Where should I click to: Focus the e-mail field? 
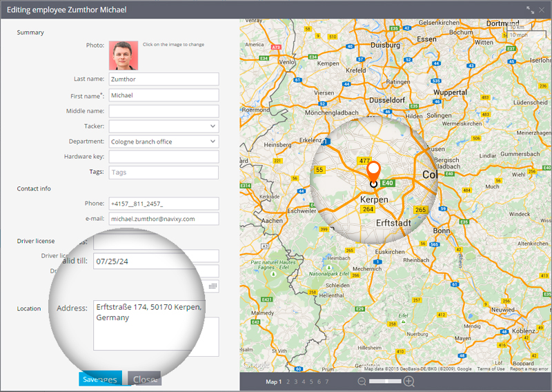[x=164, y=219]
